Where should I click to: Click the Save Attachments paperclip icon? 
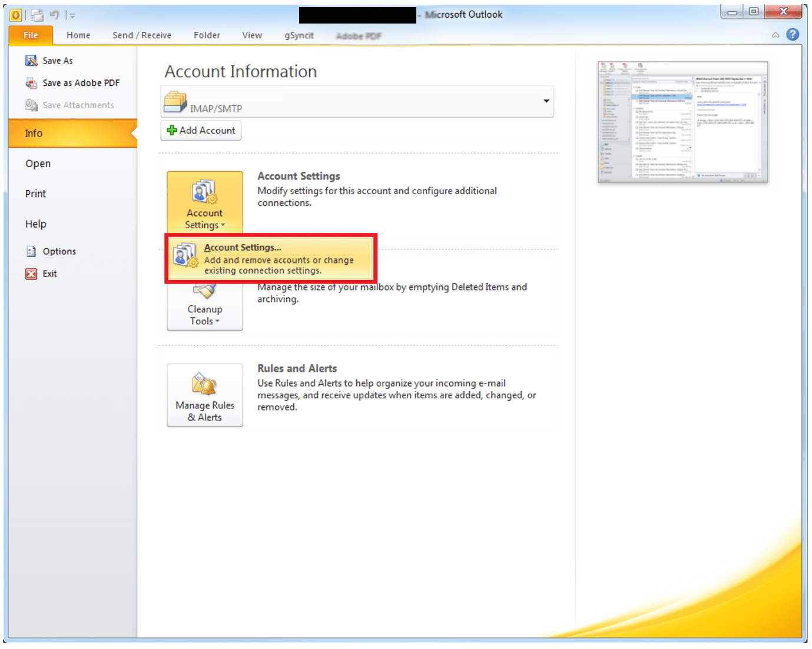[x=31, y=105]
